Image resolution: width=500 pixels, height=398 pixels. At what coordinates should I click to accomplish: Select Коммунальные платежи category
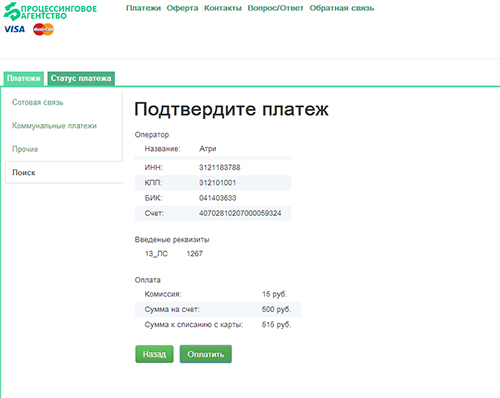click(54, 126)
